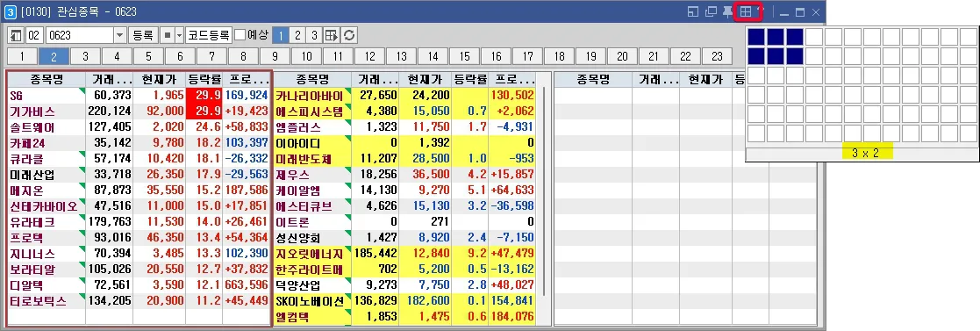Select the 지니너스 stock name
The image size is (980, 331).
coord(32,254)
